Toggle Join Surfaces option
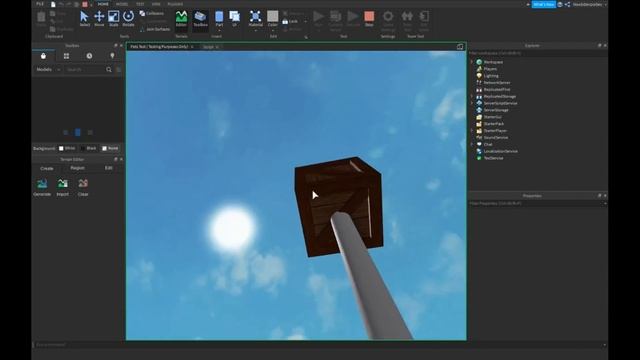This screenshot has height=360, width=640. coord(155,29)
